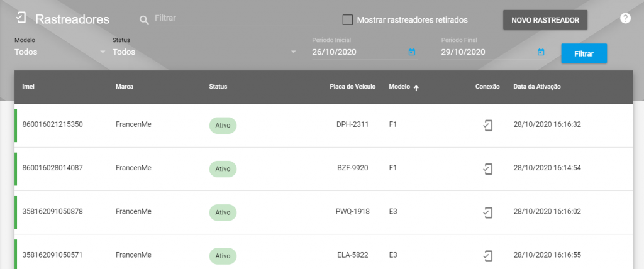Sort by Conexão column header

click(487, 87)
